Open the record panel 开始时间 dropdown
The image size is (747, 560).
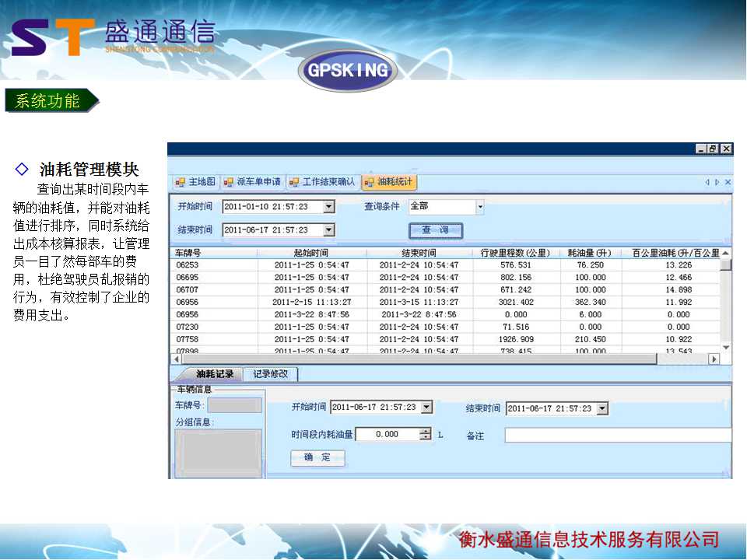(x=426, y=408)
